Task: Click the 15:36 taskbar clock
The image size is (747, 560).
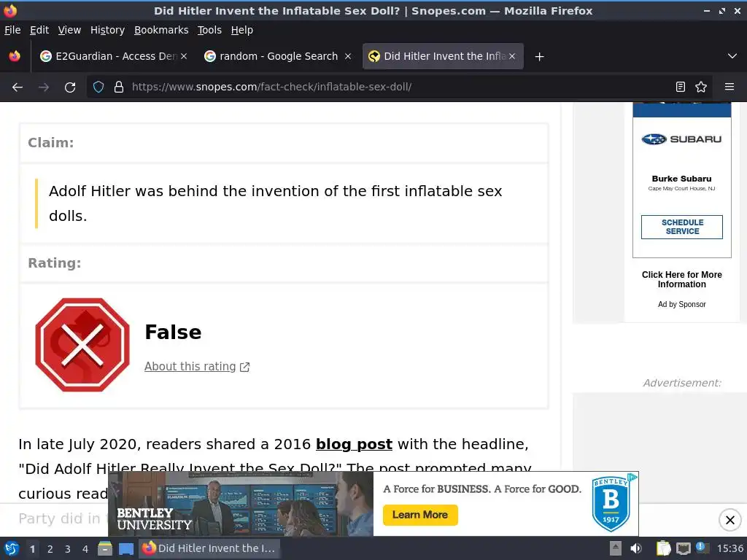Action: [x=729, y=548]
